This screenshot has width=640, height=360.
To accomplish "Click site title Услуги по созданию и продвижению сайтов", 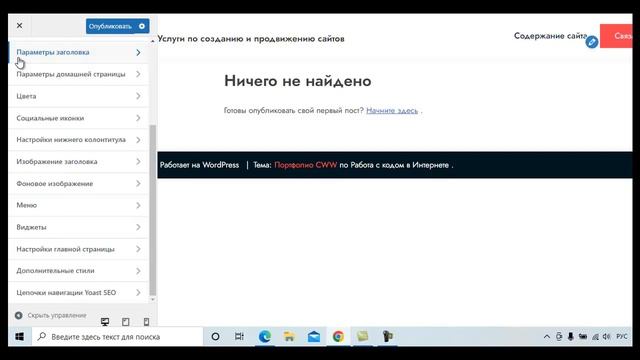I will 251,39.
